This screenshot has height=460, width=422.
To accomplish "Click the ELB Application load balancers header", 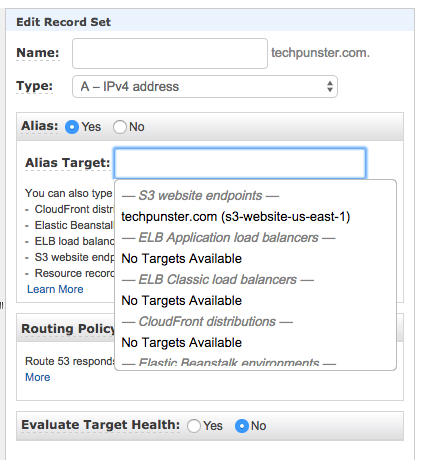I will click(228, 238).
